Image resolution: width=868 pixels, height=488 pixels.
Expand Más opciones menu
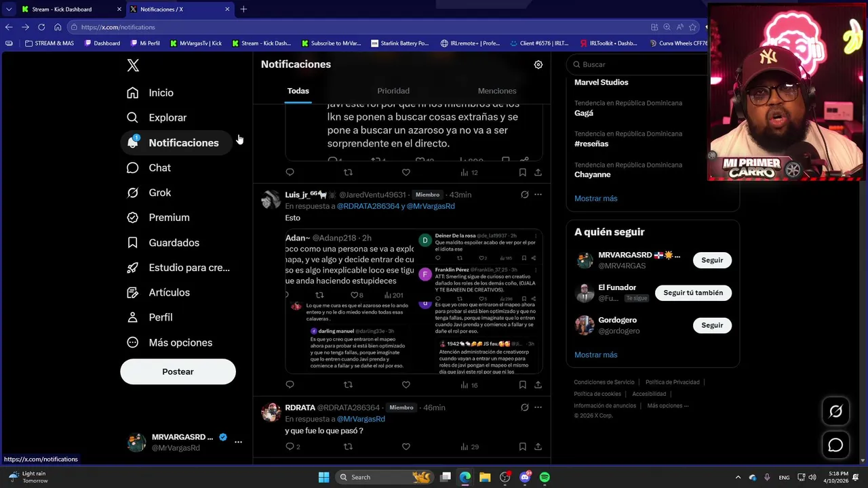click(x=170, y=343)
